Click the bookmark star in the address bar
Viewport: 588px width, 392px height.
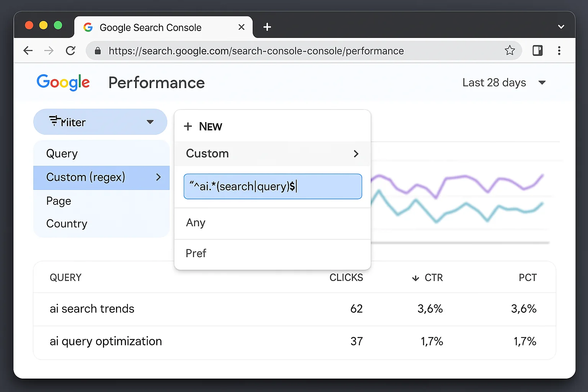(510, 51)
